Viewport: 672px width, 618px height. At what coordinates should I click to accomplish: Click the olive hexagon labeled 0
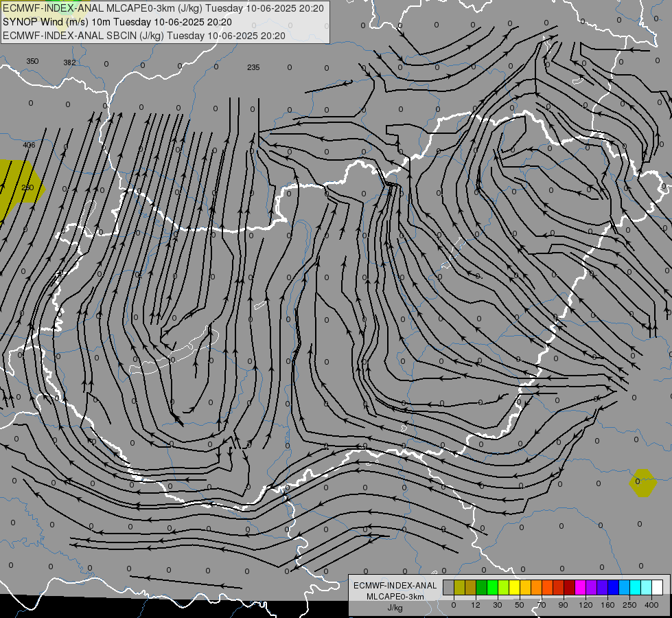coord(643,483)
